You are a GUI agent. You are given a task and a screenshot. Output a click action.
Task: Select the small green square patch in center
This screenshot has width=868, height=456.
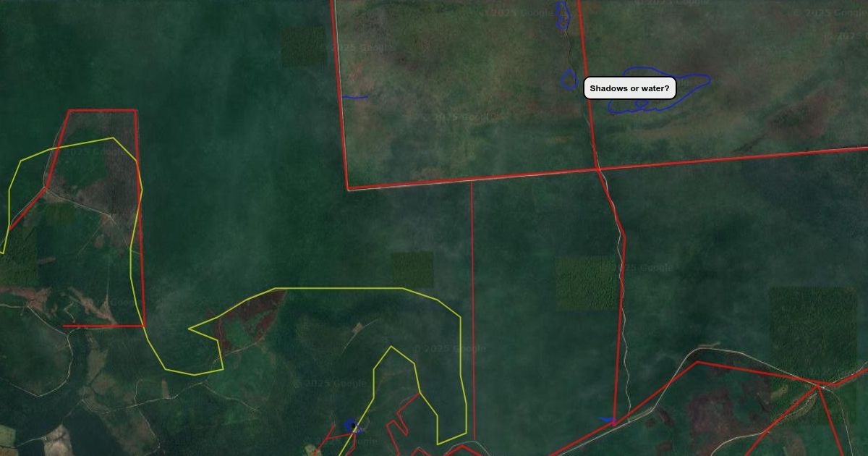[412, 269]
